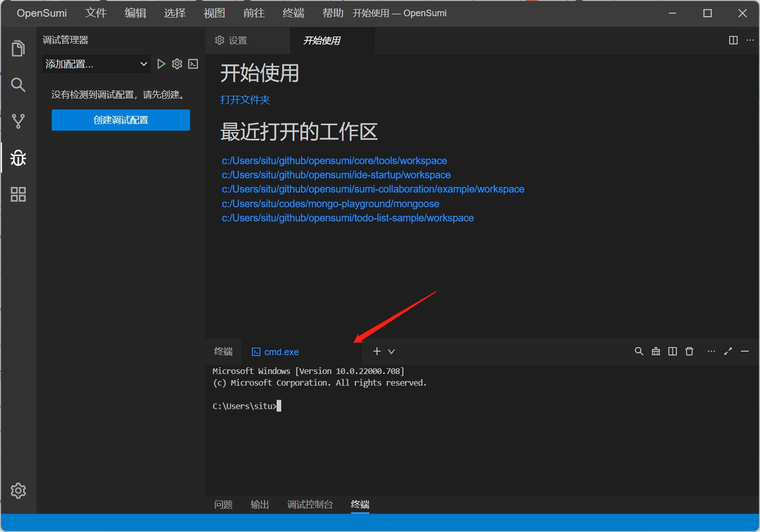Delete the terminal via the trash icon
Screen dimensions: 760x532
[689, 351]
